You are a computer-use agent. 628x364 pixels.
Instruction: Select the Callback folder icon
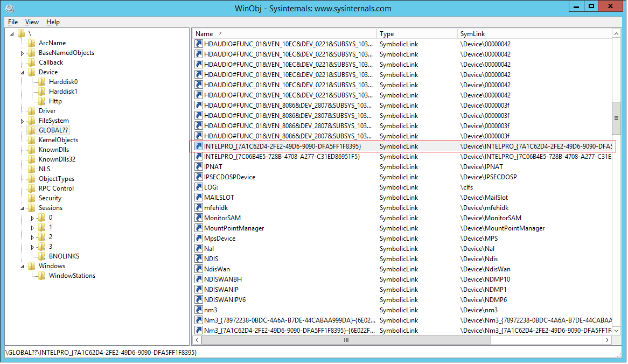click(x=32, y=62)
